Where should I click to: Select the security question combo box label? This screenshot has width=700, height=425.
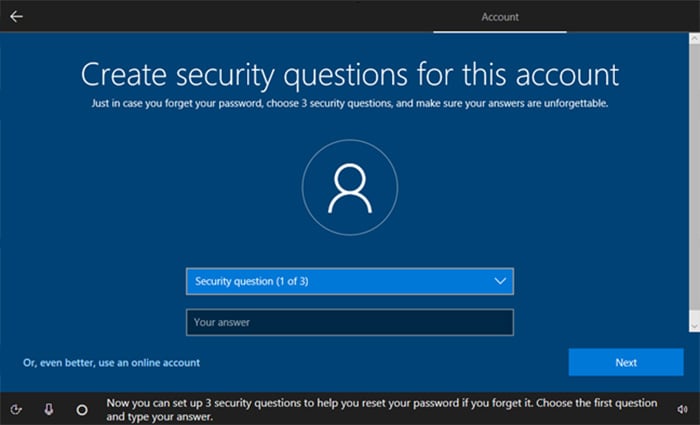(251, 281)
